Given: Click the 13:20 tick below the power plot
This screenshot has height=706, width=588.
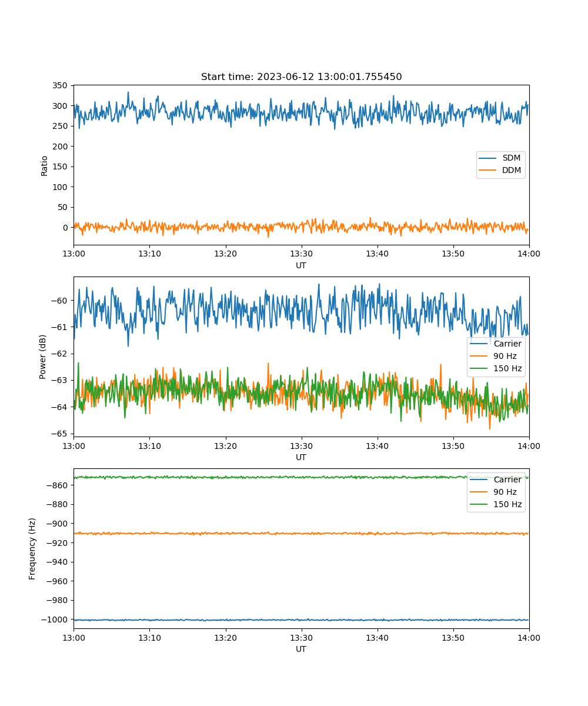Looking at the screenshot, I should coord(225,445).
